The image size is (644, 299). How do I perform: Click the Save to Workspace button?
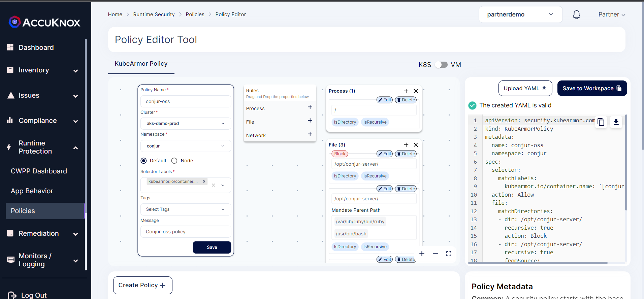[x=592, y=88]
